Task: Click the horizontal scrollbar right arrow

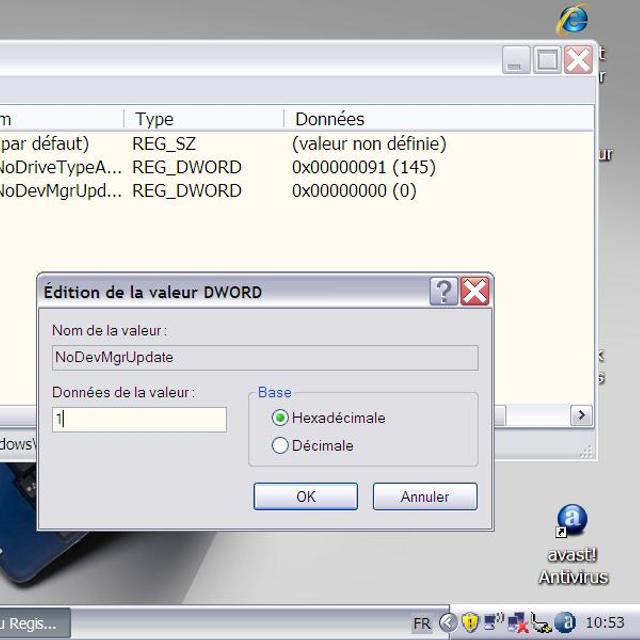Action: point(580,414)
